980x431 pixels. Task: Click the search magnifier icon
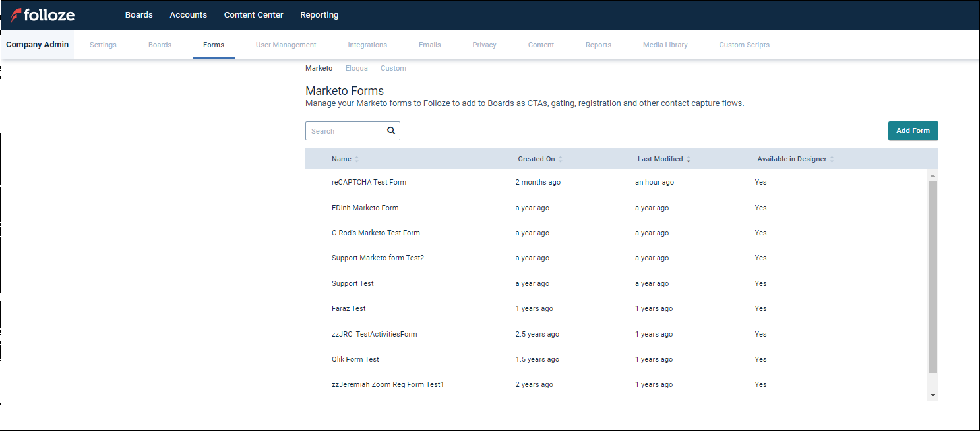(x=391, y=130)
